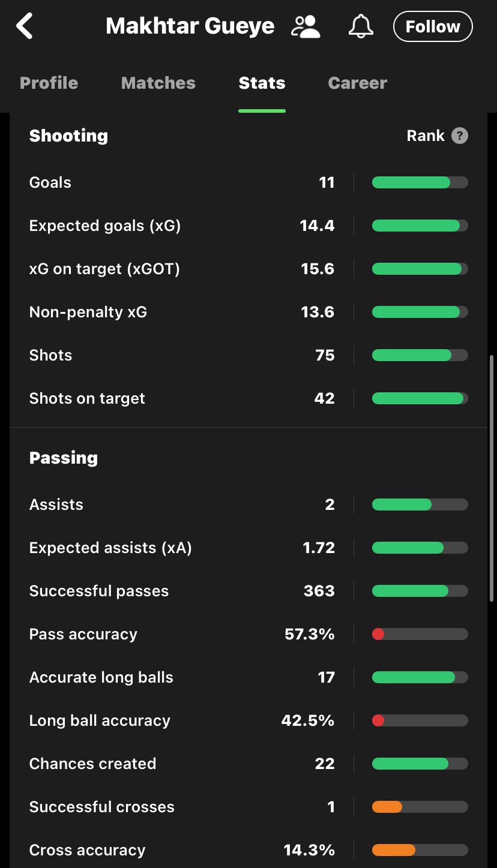Tap the orange Successful crosses rank bar
The height and width of the screenshot is (868, 497).
[x=420, y=807]
